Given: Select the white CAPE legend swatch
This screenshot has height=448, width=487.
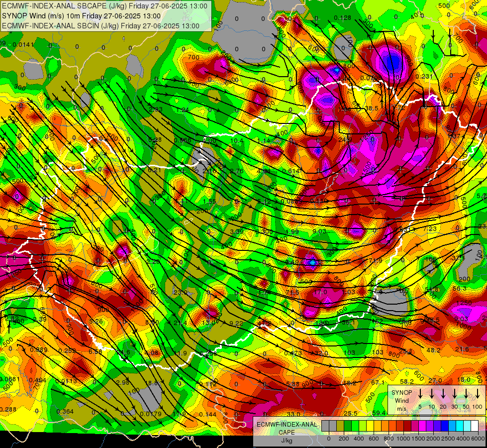Looking at the screenshot, I should [x=475, y=426].
